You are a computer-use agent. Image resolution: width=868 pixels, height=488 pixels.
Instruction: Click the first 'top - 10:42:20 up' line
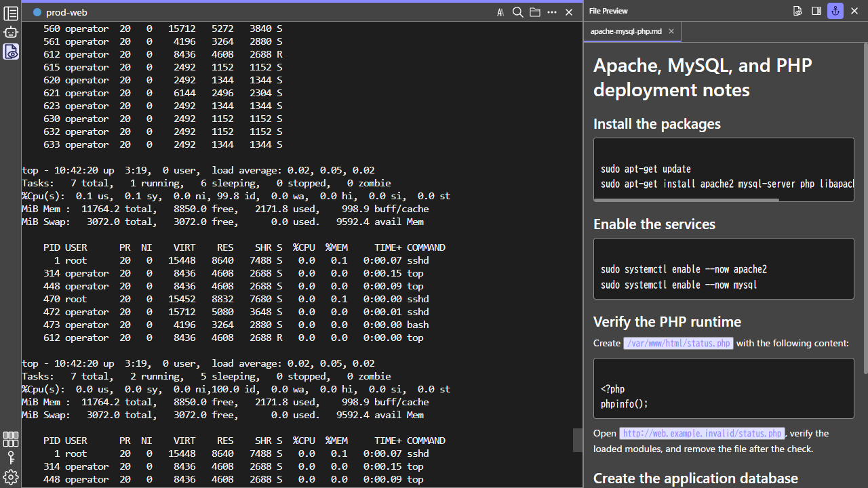click(198, 170)
